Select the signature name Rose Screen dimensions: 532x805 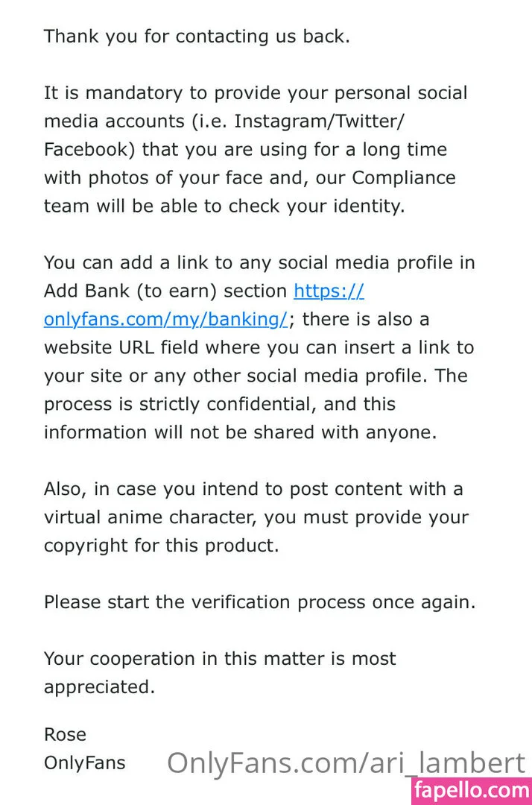click(x=66, y=735)
